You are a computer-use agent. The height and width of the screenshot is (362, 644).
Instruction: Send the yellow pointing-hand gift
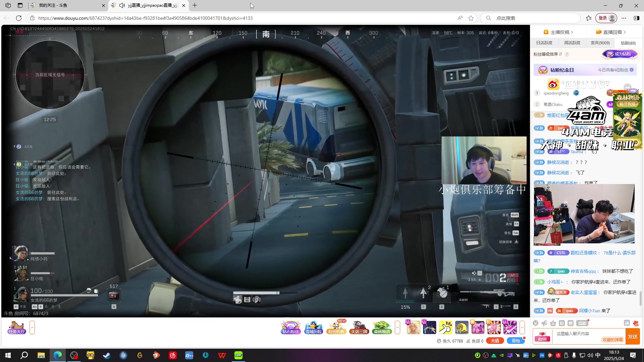[x=446, y=327]
